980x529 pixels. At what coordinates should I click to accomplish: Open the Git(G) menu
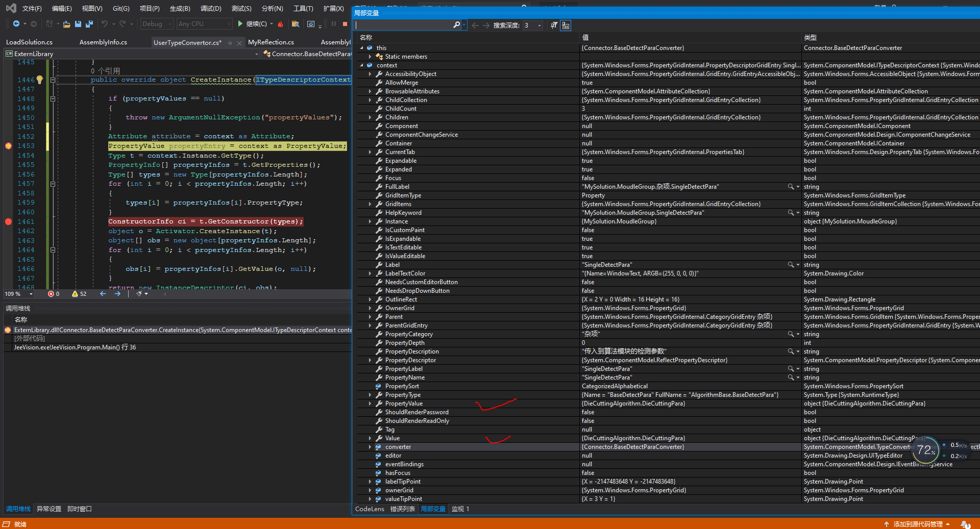pos(121,9)
